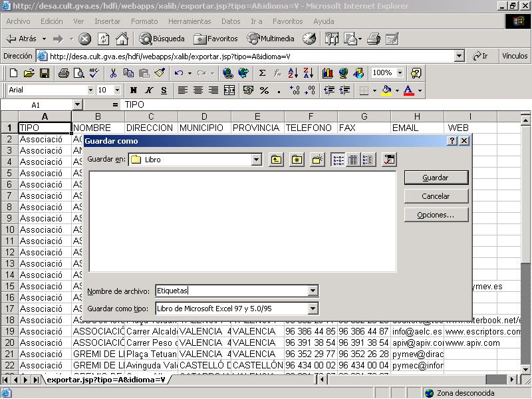Click the AutoSum sigma icon

pyautogui.click(x=262, y=73)
